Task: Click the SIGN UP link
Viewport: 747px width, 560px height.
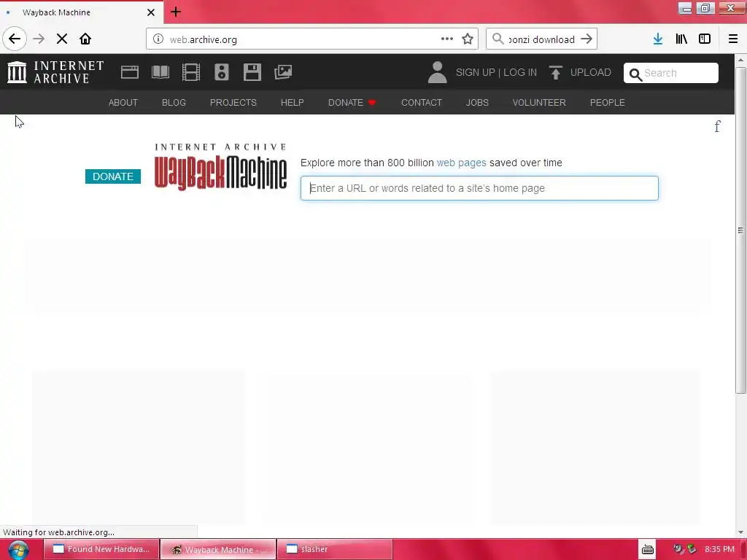Action: (476, 72)
